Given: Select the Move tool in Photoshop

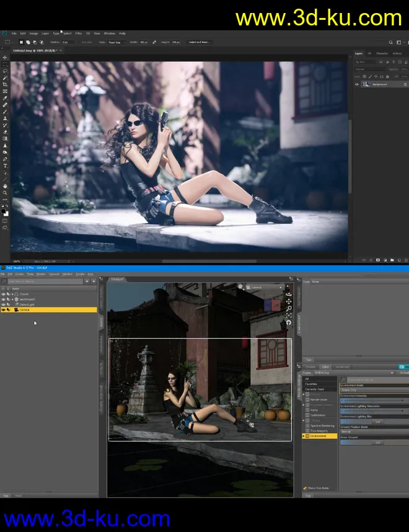Looking at the screenshot, I should click(5, 58).
